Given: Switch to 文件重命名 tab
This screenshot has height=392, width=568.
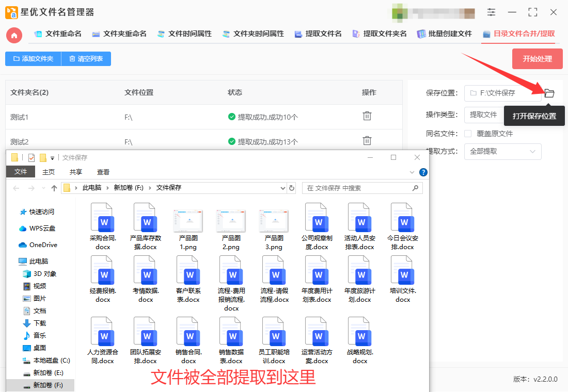Looking at the screenshot, I should [58, 34].
